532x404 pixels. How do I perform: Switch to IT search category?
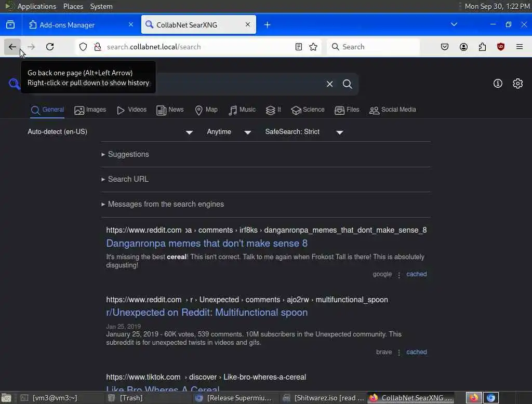[x=273, y=110]
